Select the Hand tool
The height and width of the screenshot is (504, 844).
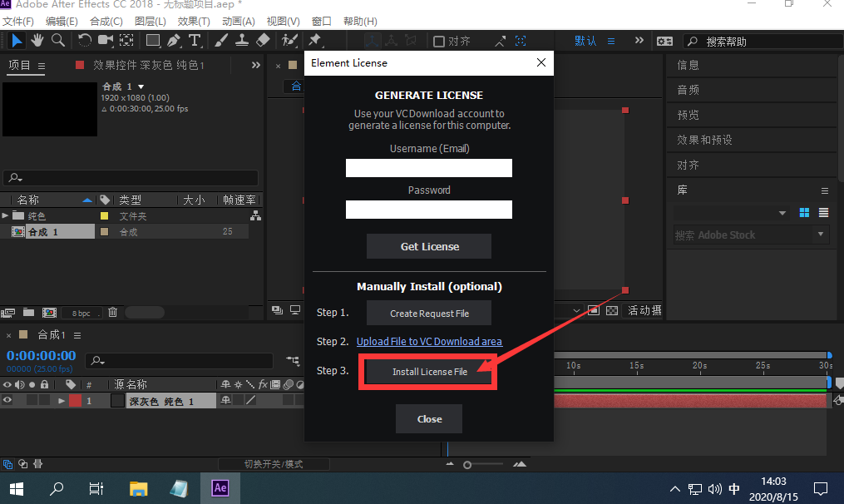pos(37,41)
